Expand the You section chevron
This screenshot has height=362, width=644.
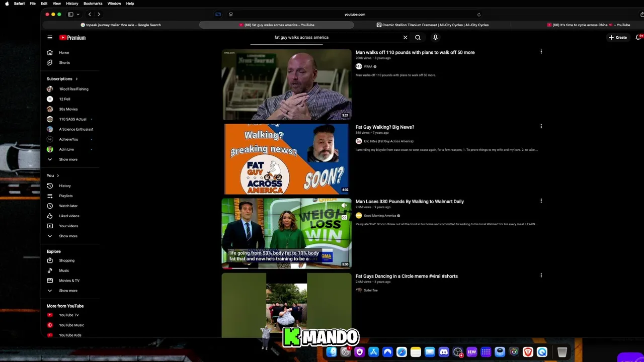tap(58, 175)
